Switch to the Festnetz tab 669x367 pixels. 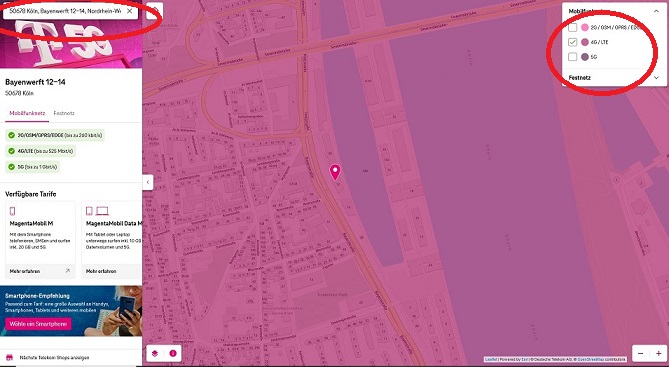pos(64,113)
